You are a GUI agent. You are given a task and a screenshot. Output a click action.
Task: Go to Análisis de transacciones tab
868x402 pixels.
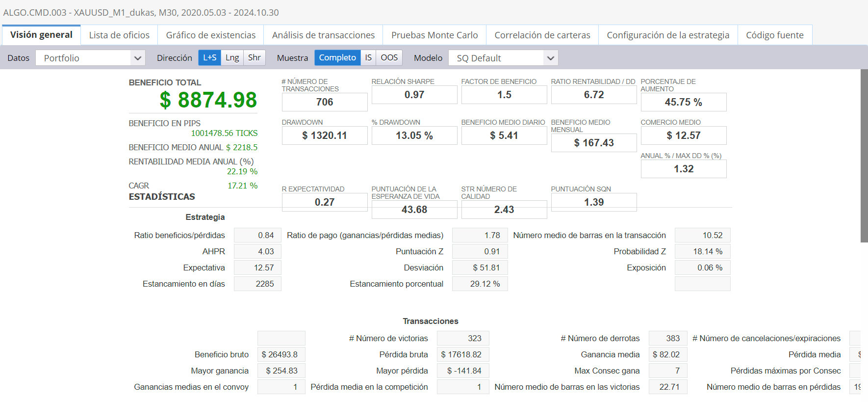coord(323,35)
